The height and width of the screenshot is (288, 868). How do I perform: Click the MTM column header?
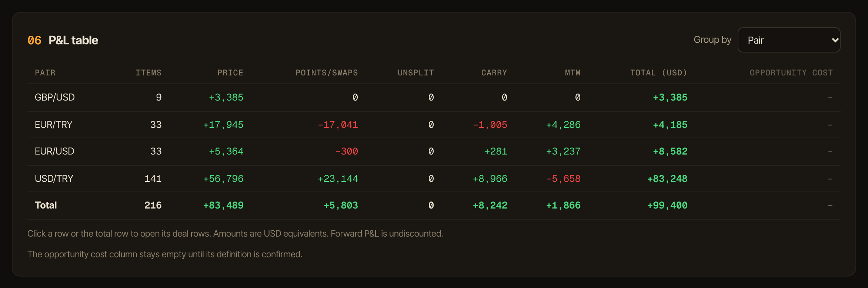573,73
